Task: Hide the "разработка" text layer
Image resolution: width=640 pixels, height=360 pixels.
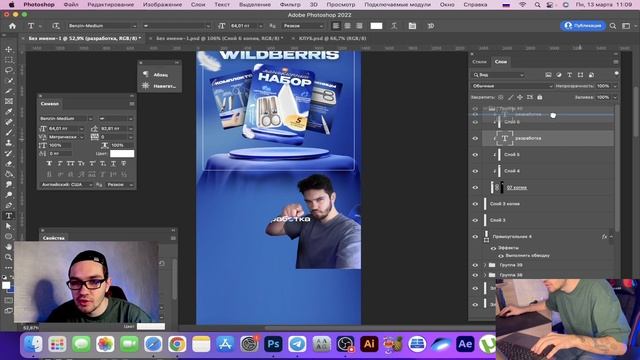Action: click(475, 138)
